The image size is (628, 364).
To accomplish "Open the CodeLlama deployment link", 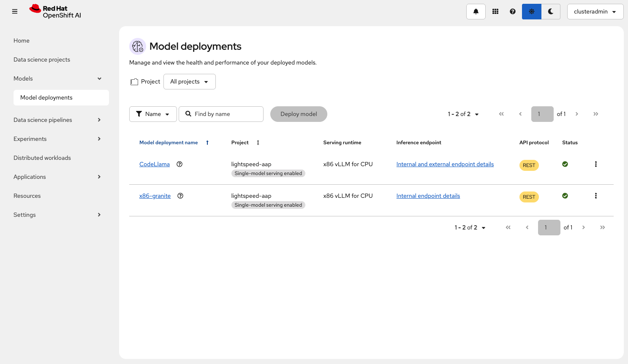I will pos(155,164).
